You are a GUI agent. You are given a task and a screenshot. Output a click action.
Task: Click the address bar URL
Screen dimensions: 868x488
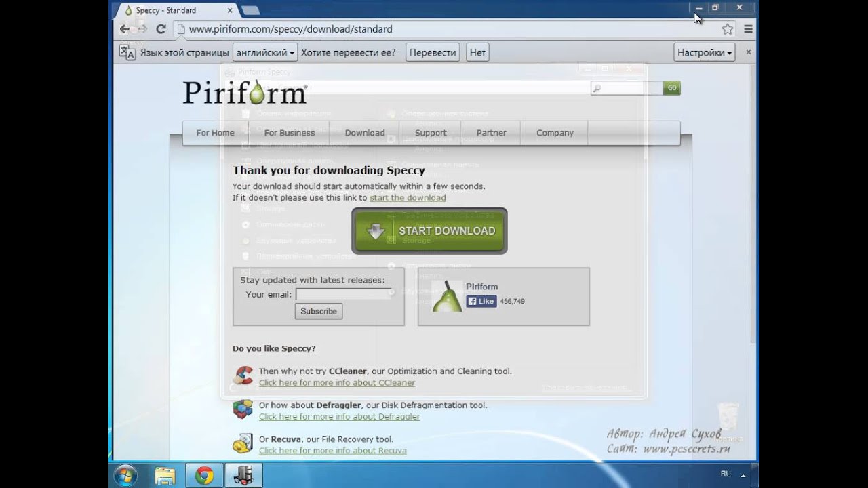pos(290,29)
